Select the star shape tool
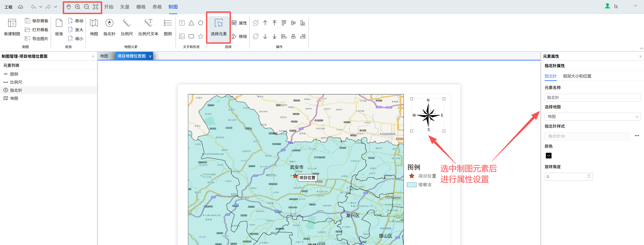Viewport: 644px width, 245px height. [201, 36]
